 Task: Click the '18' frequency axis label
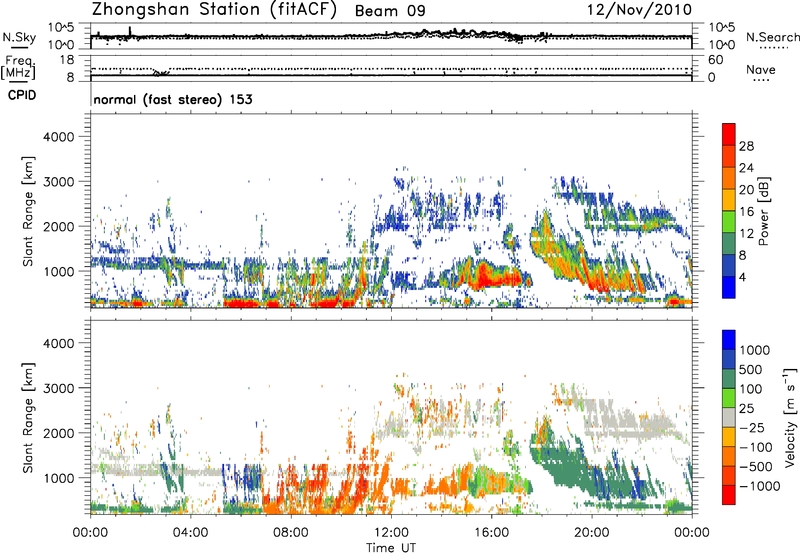click(x=66, y=60)
